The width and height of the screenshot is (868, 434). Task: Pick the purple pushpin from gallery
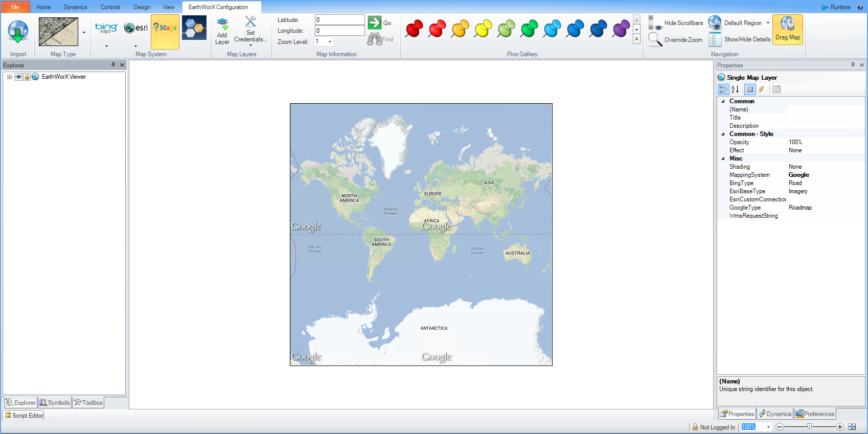(621, 29)
